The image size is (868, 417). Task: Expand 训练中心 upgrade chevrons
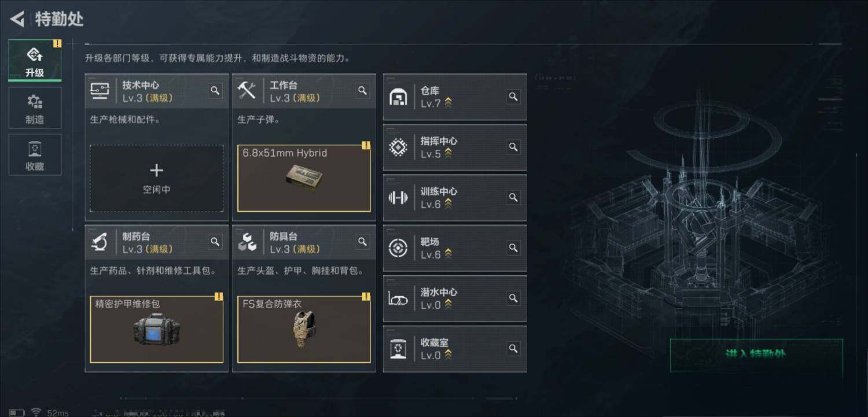[448, 204]
